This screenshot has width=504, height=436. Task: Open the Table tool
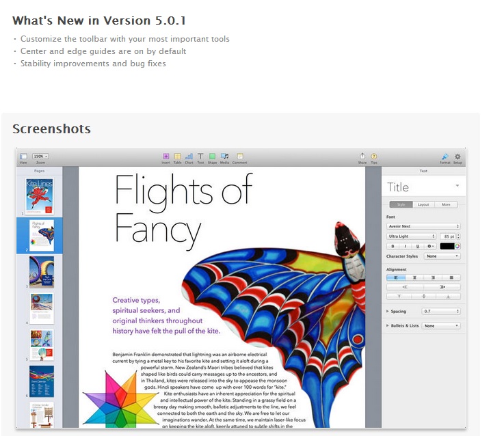tap(177, 157)
